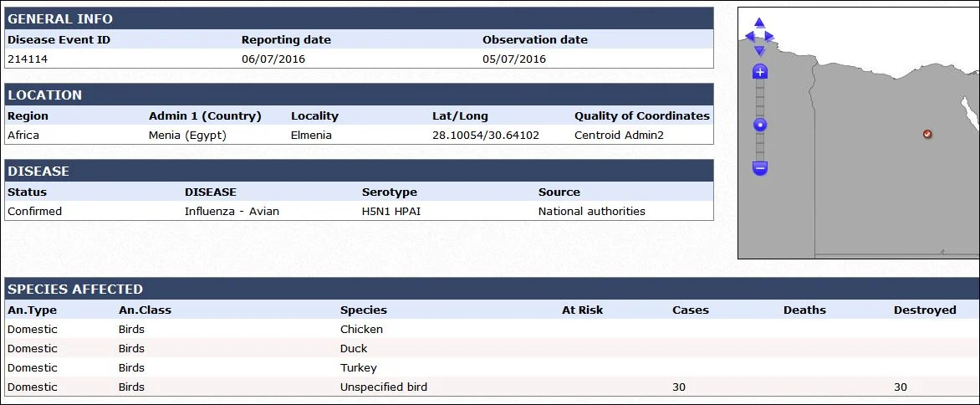The width and height of the screenshot is (980, 405).
Task: Select the SPECIES AFFECTED section header
Action: pyautogui.click(x=492, y=289)
